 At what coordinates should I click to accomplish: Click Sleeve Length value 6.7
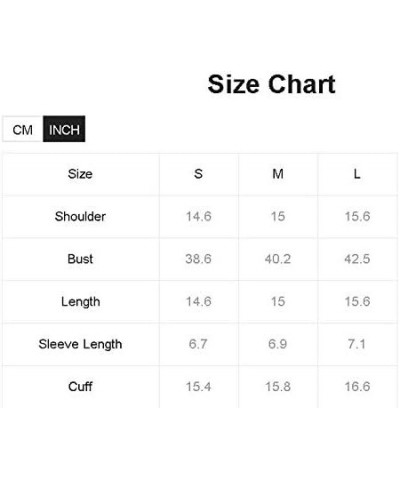(198, 344)
